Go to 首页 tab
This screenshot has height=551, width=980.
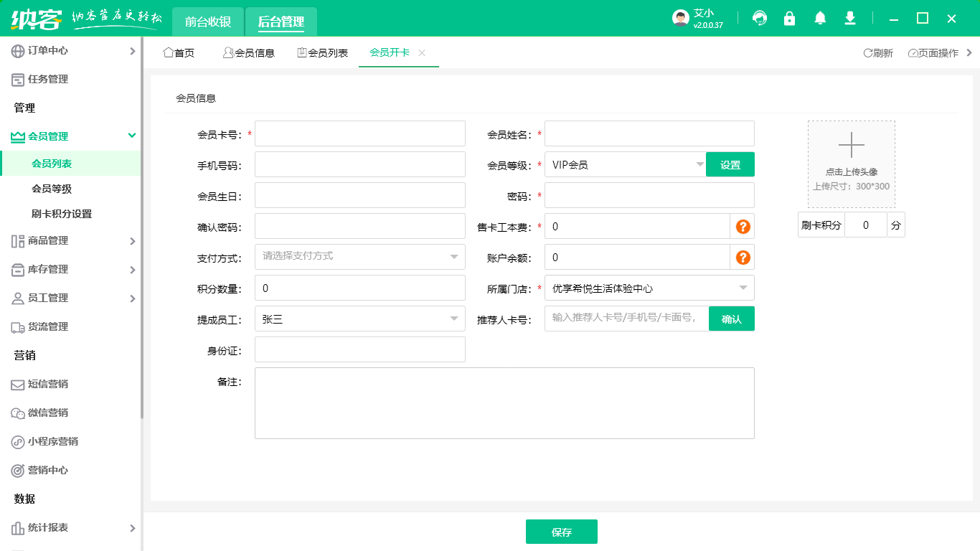(x=179, y=52)
